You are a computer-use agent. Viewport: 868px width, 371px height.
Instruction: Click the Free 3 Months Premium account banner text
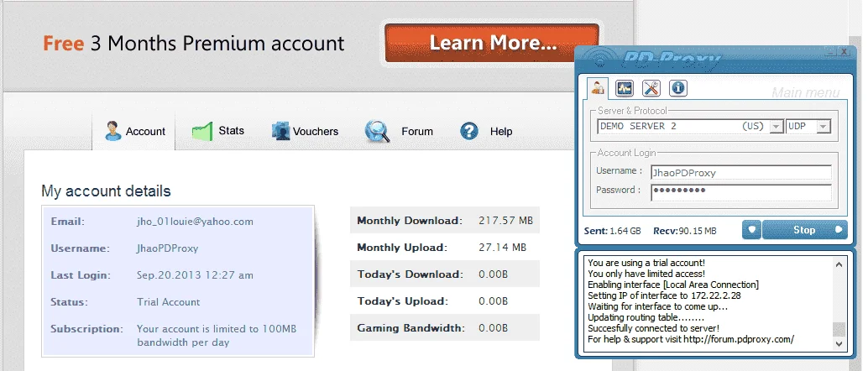193,43
